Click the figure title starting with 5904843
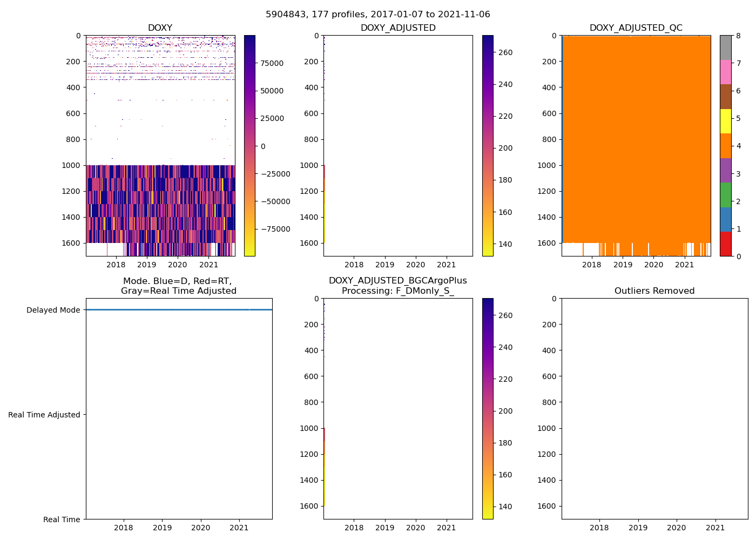Image resolution: width=756 pixels, height=540 pixels. (377, 15)
